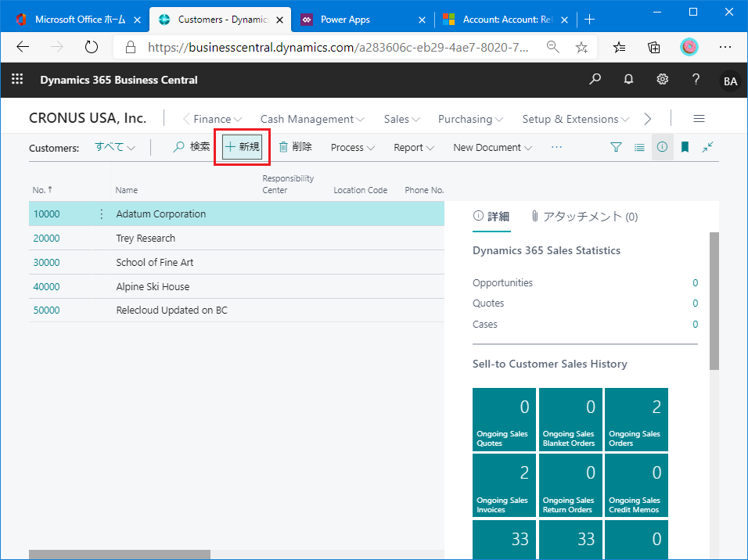Open the filter pane funnel icon
748x560 pixels.
[616, 147]
